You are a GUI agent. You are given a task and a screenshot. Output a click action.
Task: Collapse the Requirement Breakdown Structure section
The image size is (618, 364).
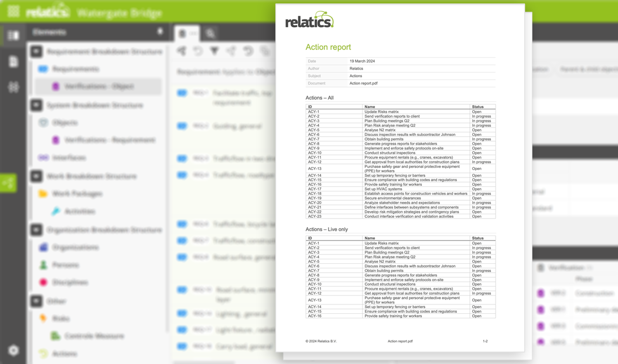click(x=36, y=52)
